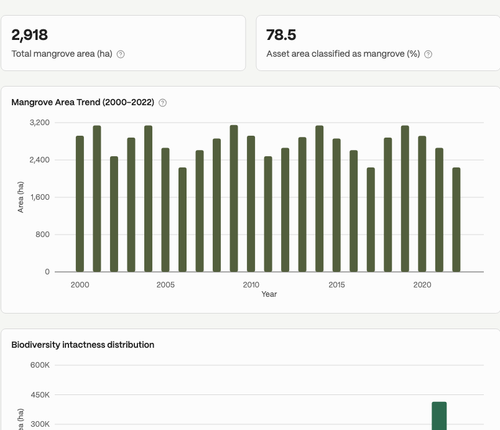The width and height of the screenshot is (500, 430).
Task: Select the 2020 bar in mangrove chart
Action: (422, 204)
